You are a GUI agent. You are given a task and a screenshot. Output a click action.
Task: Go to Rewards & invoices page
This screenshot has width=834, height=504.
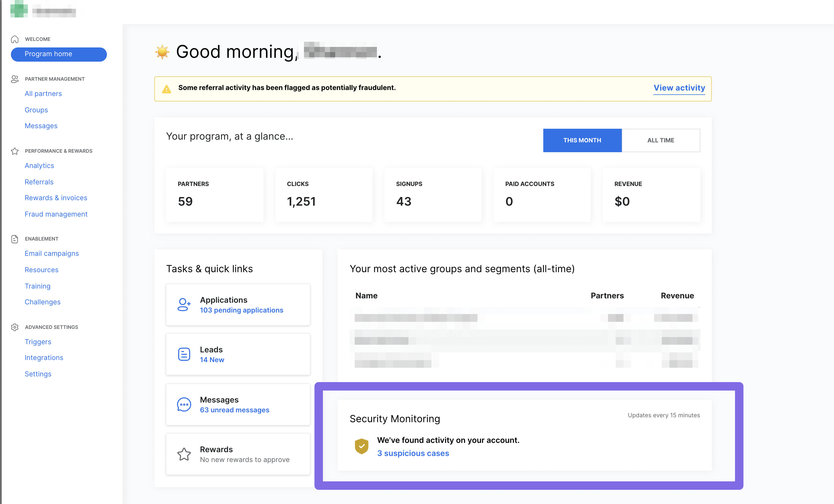(x=56, y=198)
